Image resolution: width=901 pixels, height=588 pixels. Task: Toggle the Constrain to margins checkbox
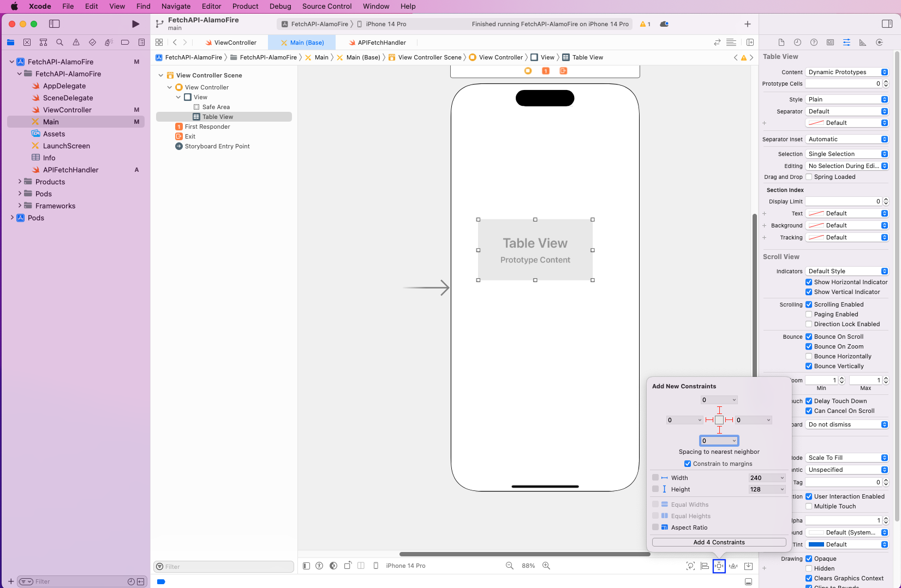point(688,464)
